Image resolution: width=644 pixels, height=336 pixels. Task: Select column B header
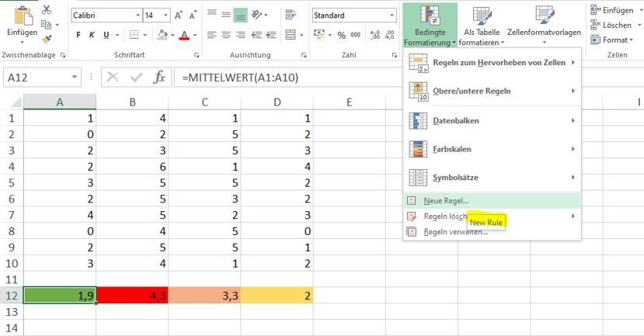pyautogui.click(x=132, y=102)
